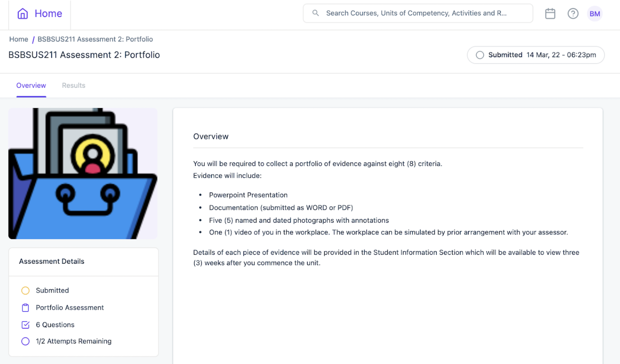Click the BSBSUS211 Assessment 2 breadcrumb
This screenshot has width=620, height=364.
pyautogui.click(x=95, y=39)
